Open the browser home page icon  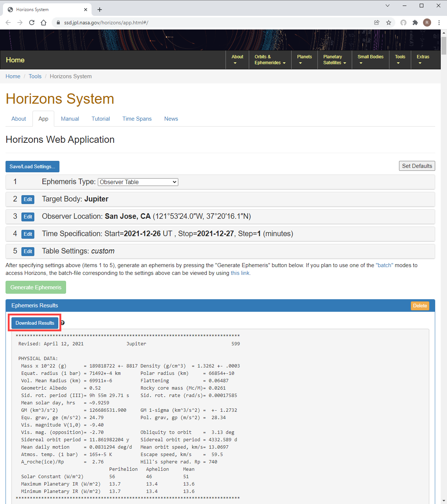[x=44, y=23]
